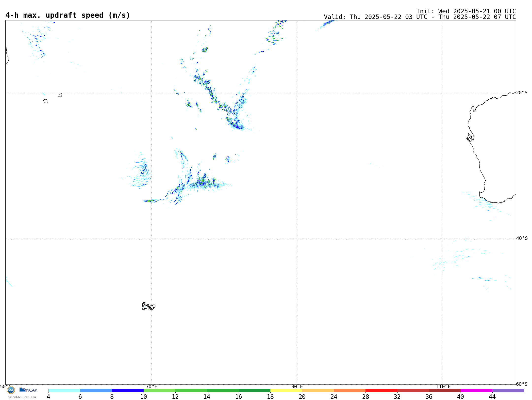532x400 pixels.
Task: Select the light green 10-12 m/s swatch
Action: [159, 391]
